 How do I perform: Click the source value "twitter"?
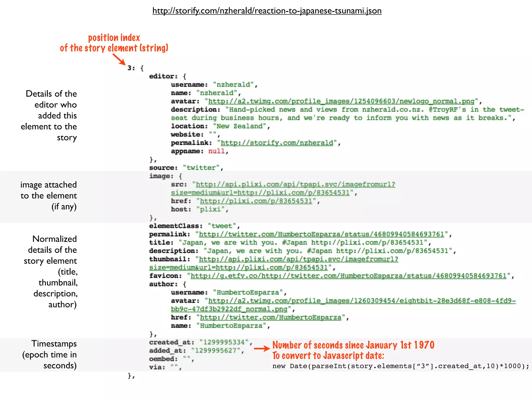click(x=201, y=168)
